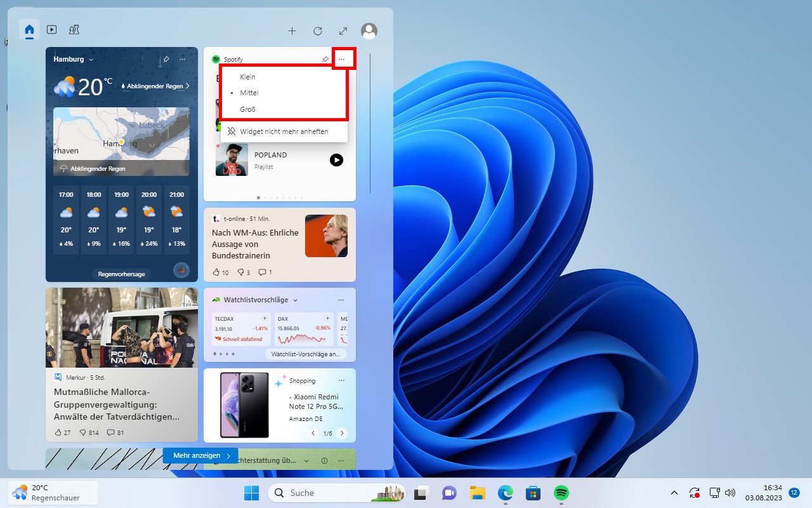Select the Groß widget size

click(248, 109)
